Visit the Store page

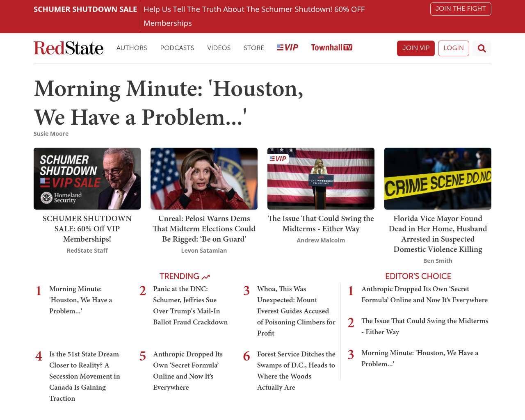click(x=253, y=48)
